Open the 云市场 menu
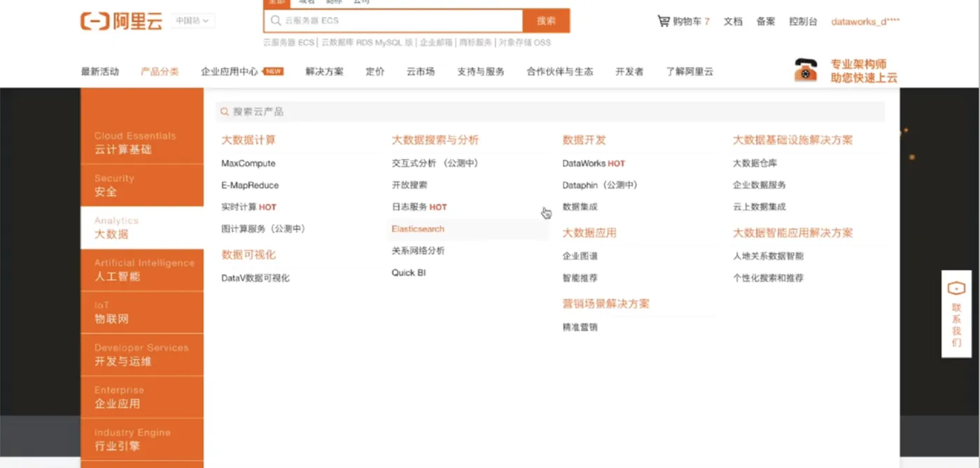 (x=421, y=71)
